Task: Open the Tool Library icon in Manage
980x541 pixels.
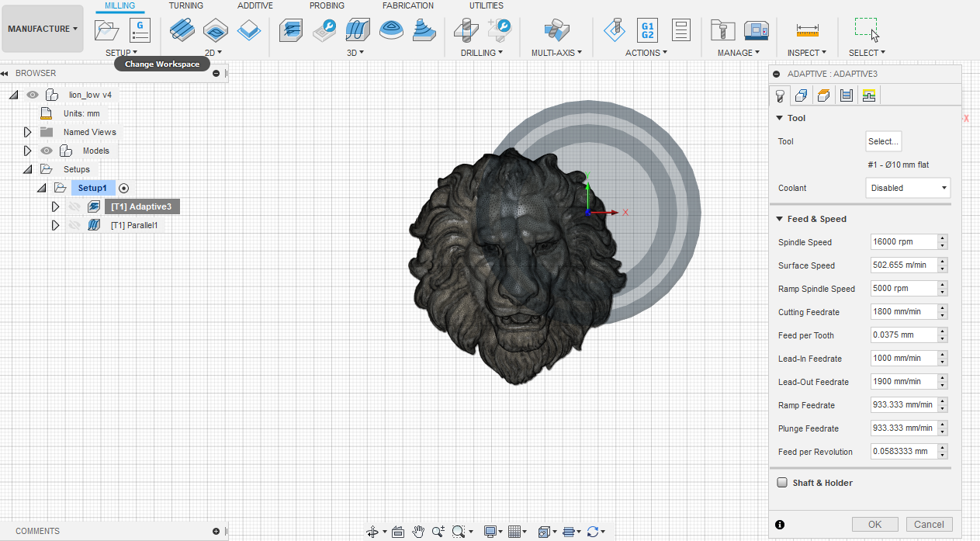Action: [x=722, y=30]
